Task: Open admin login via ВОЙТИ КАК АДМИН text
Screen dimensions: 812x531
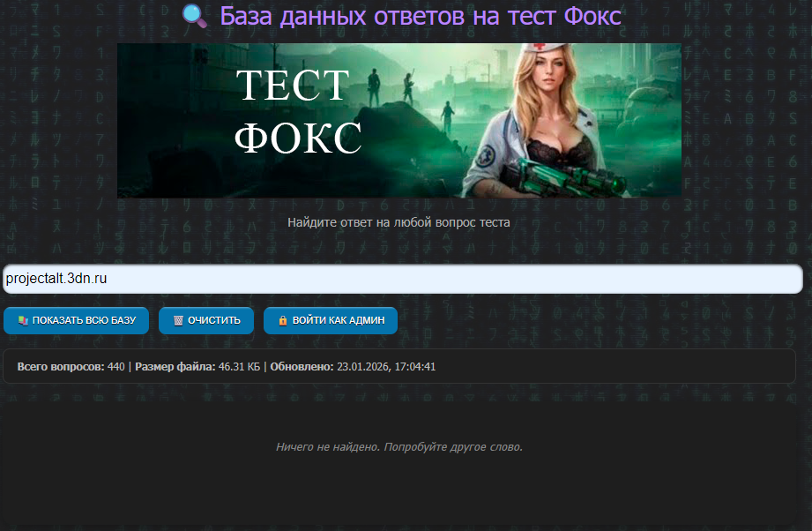Action: pos(339,321)
